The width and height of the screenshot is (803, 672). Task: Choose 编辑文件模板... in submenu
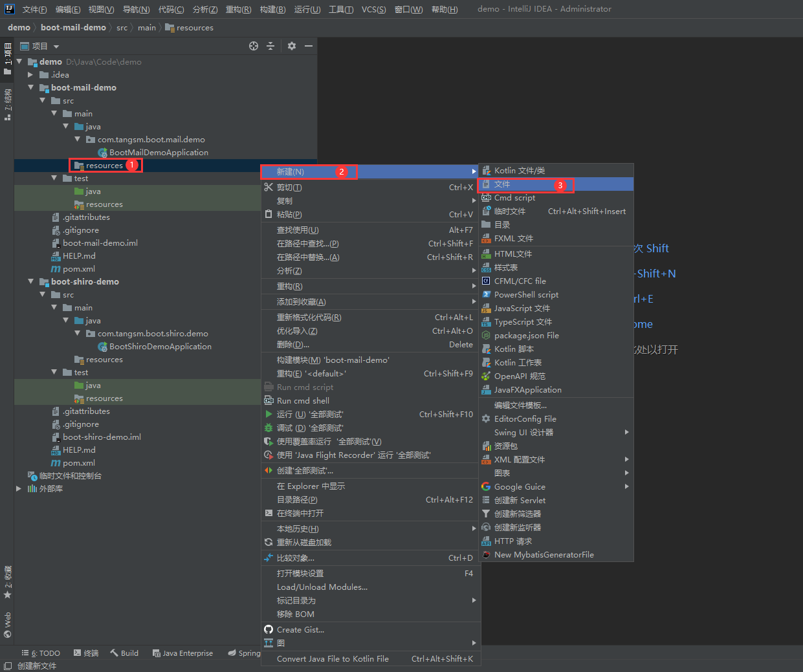[556, 405]
